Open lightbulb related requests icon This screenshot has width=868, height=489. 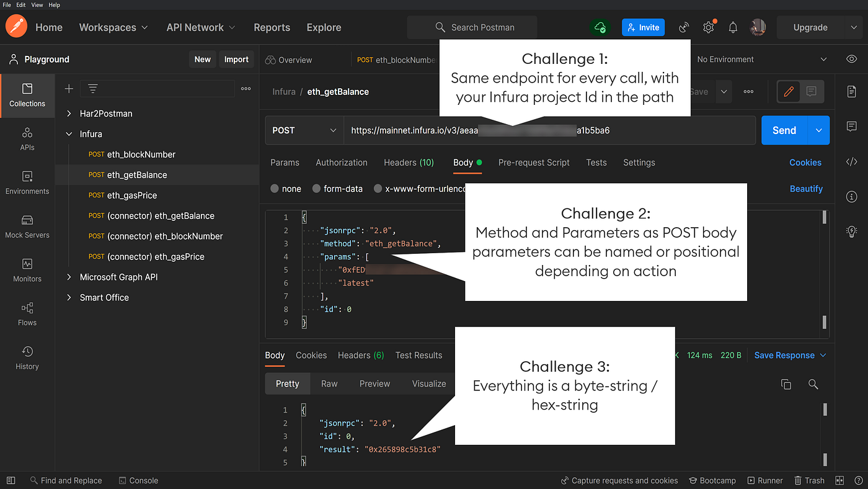(x=851, y=231)
